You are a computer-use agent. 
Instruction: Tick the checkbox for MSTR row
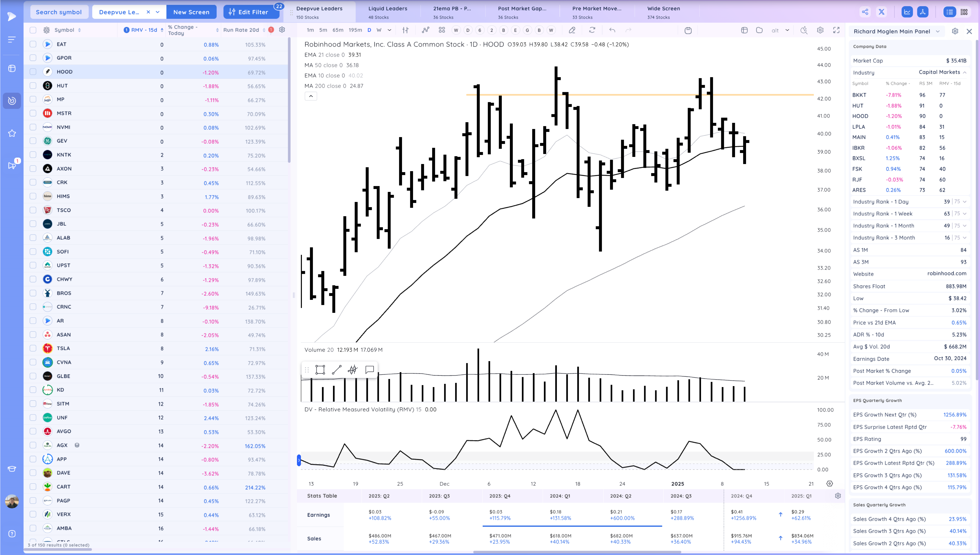[x=33, y=113]
